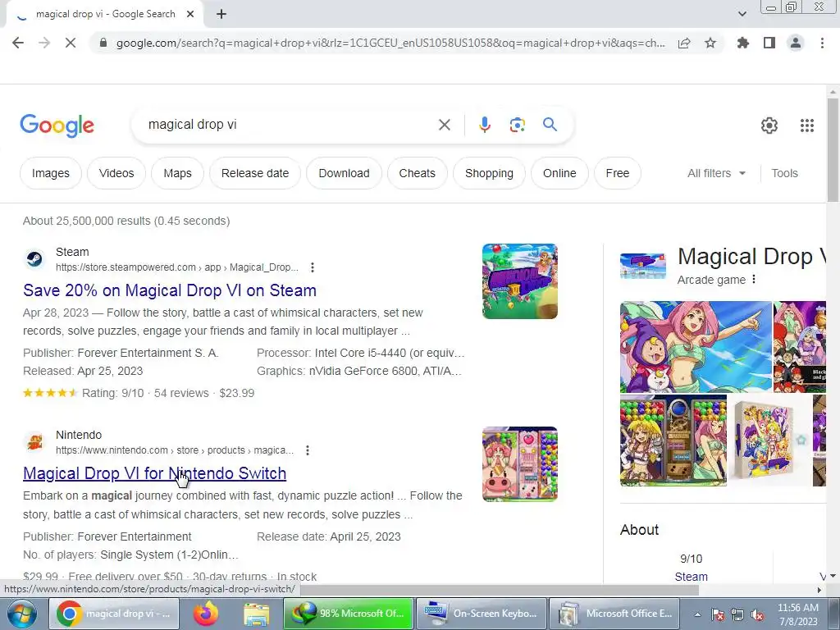Open Nintendo result more-options dots
The height and width of the screenshot is (630, 840).
click(308, 450)
